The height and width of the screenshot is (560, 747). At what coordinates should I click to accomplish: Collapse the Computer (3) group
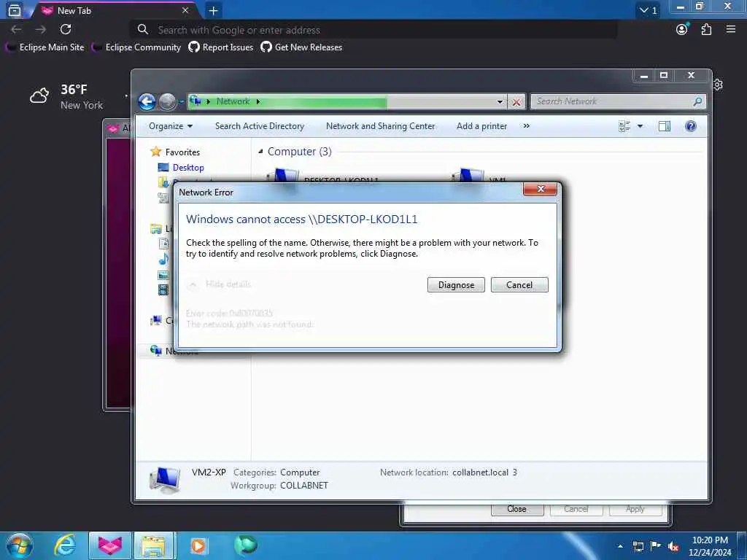pos(260,152)
